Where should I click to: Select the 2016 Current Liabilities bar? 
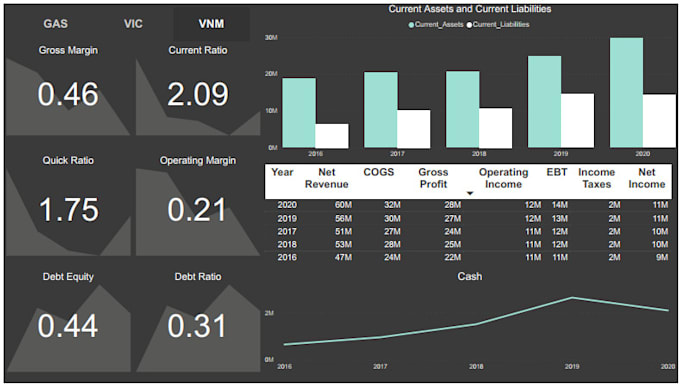coord(332,136)
